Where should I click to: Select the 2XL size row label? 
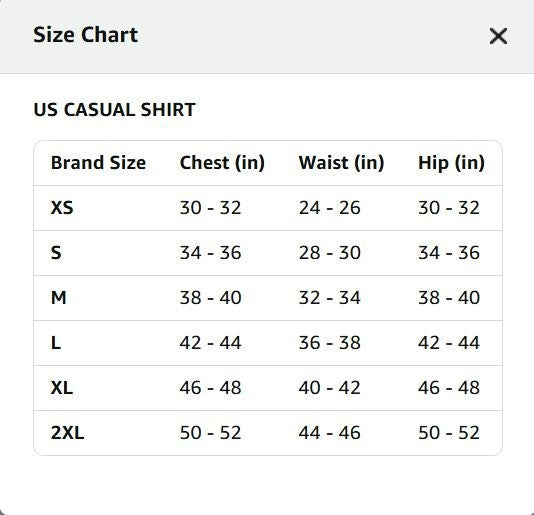pyautogui.click(x=67, y=433)
